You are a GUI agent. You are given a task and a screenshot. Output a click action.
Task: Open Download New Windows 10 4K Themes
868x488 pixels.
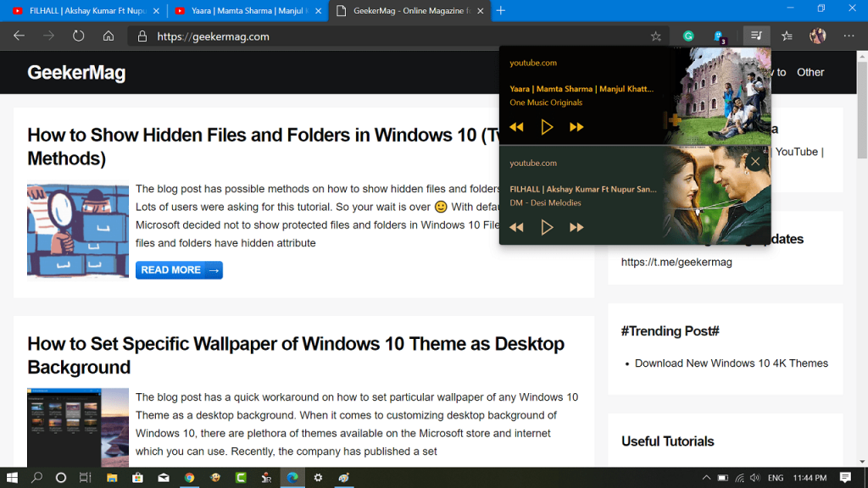click(x=732, y=363)
